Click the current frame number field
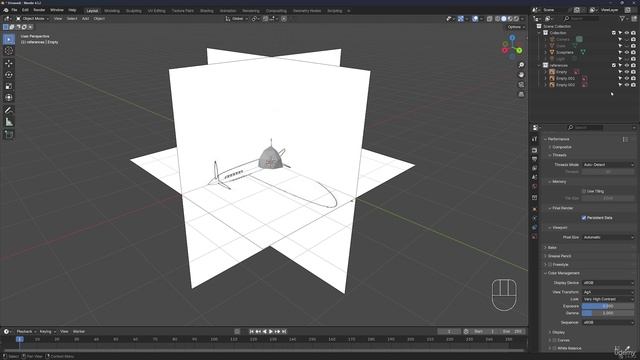Screen dimensions: 640x360 pos(449,332)
